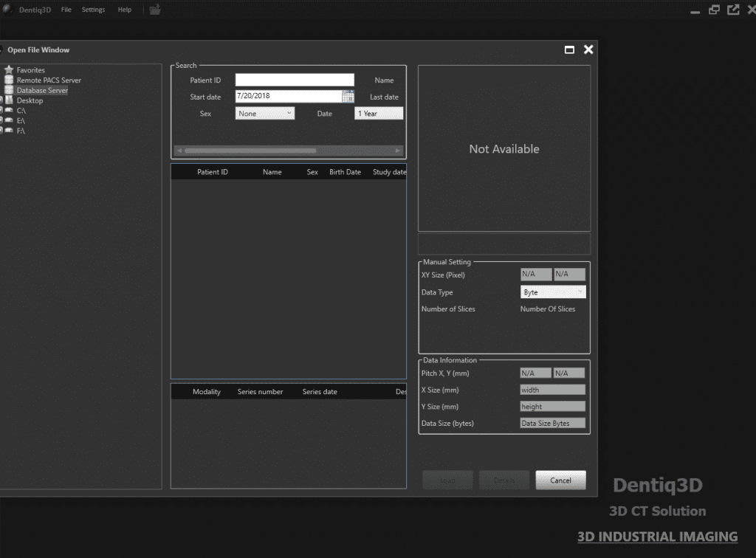Click into the Patient ID search field
The width and height of the screenshot is (756, 558).
pos(294,80)
